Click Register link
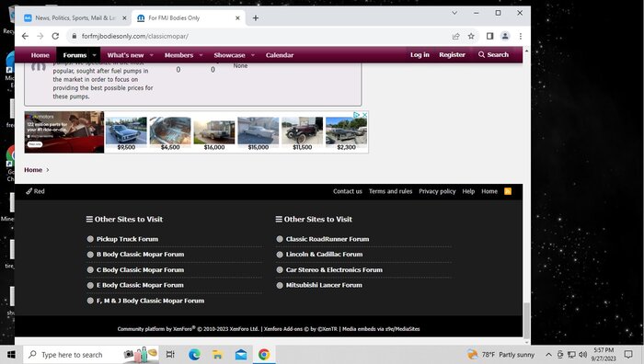Screen dimensions: 644x364 [x=452, y=54]
